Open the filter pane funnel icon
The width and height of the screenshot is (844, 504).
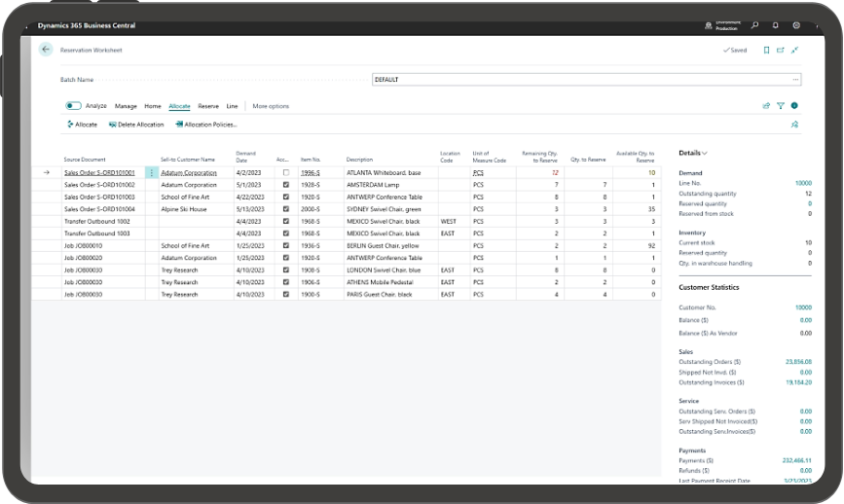tap(781, 106)
